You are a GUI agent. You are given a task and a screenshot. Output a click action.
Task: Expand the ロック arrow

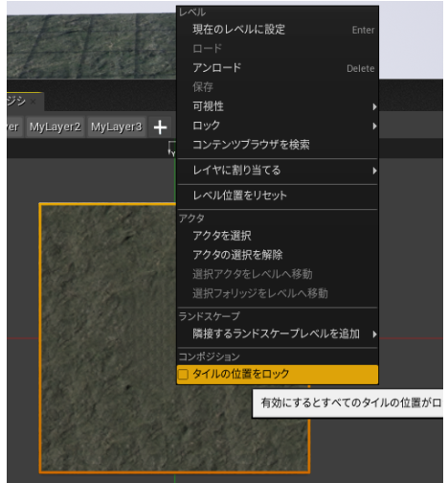click(x=374, y=126)
